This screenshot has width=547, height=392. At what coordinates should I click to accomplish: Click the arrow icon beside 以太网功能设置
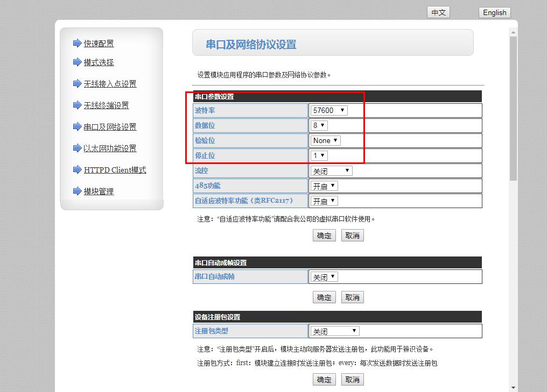point(77,148)
